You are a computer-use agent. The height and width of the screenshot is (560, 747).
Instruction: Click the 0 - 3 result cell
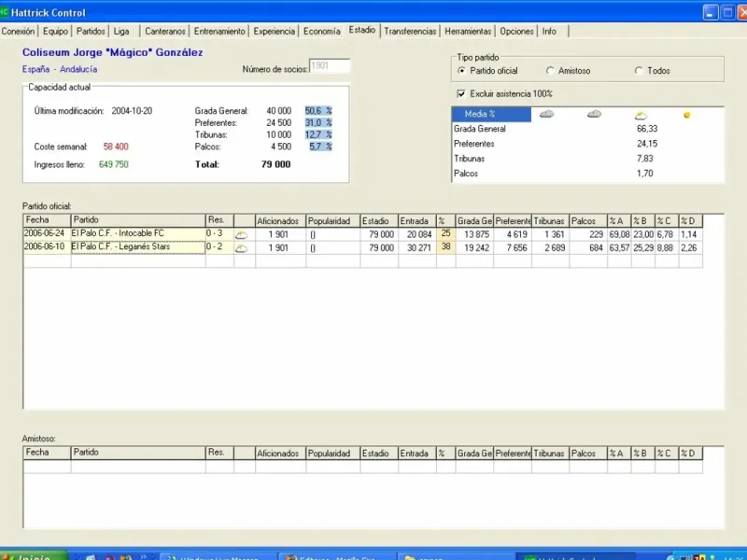(219, 234)
